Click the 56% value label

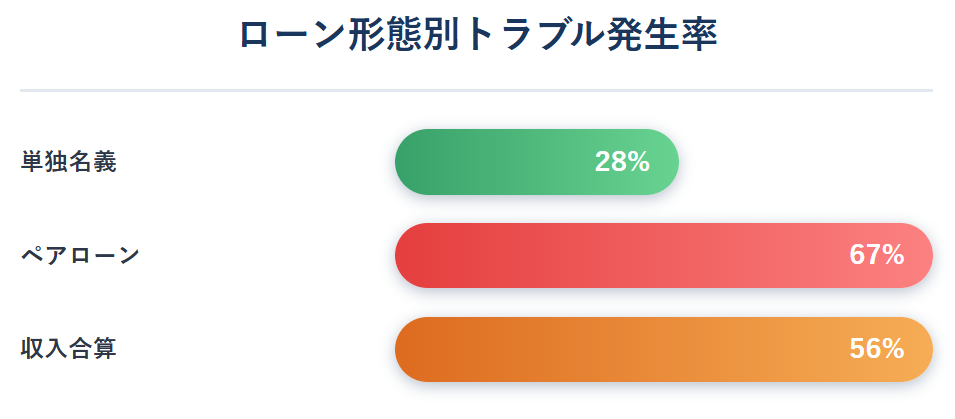pyautogui.click(x=876, y=350)
